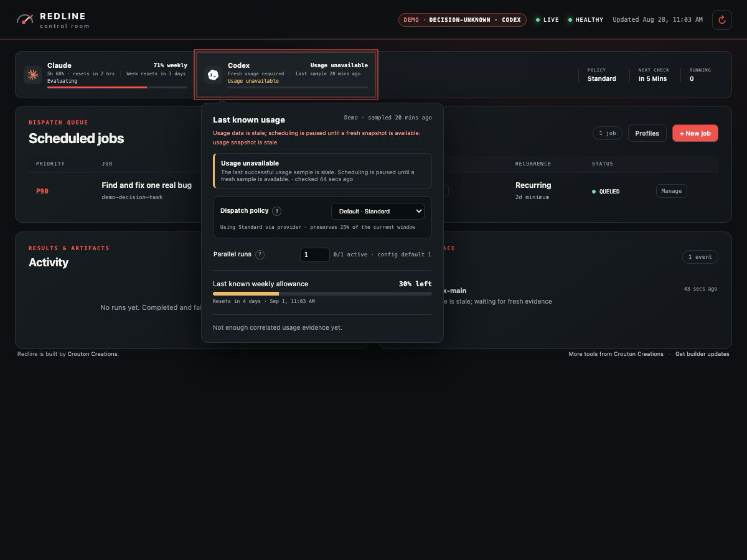
Task: Click the 2d minimum text
Action: [532, 197]
